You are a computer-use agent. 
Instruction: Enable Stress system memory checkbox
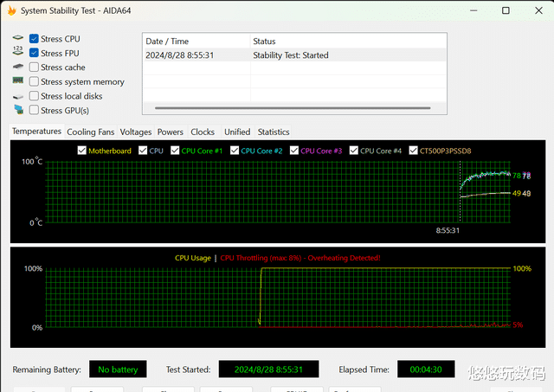click(34, 81)
